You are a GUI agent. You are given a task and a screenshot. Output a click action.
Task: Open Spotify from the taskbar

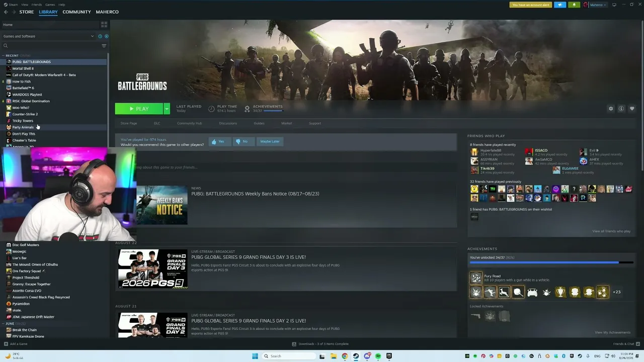pyautogui.click(x=378, y=356)
